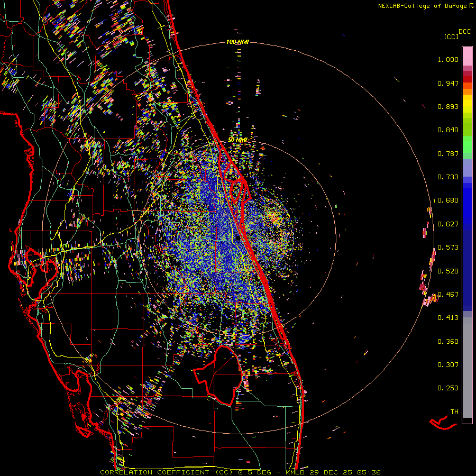Pick the yellow segment of the color bar

coord(467,104)
